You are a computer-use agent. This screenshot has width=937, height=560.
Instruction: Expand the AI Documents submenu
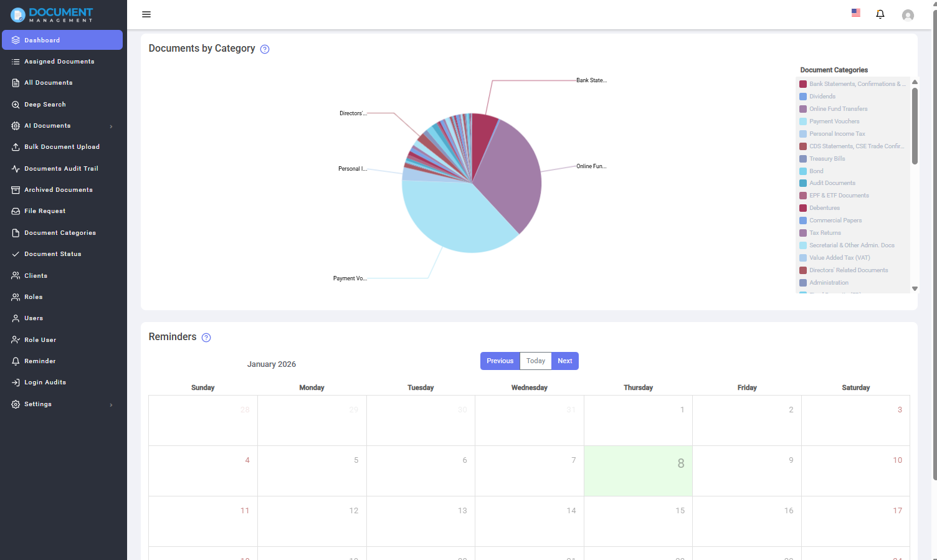[x=111, y=126]
